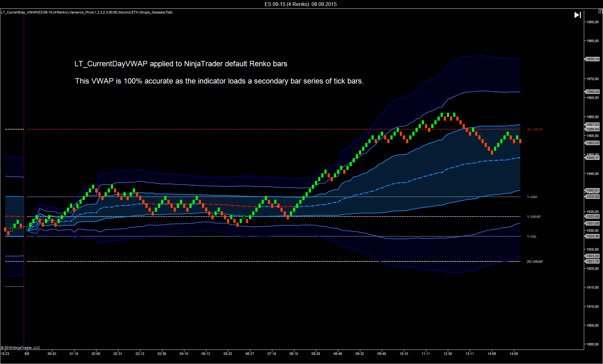Click the 9/8 session date label
This screenshot has width=603, height=364.
27,354
